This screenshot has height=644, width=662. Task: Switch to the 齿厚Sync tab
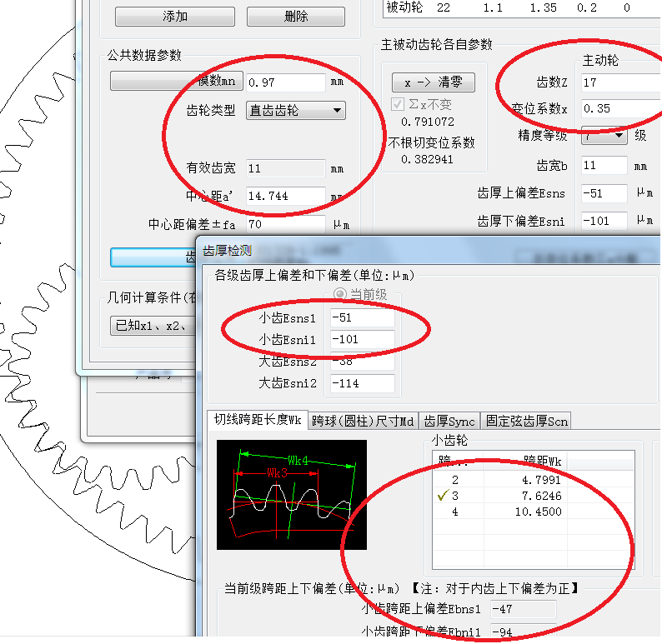coord(449,421)
